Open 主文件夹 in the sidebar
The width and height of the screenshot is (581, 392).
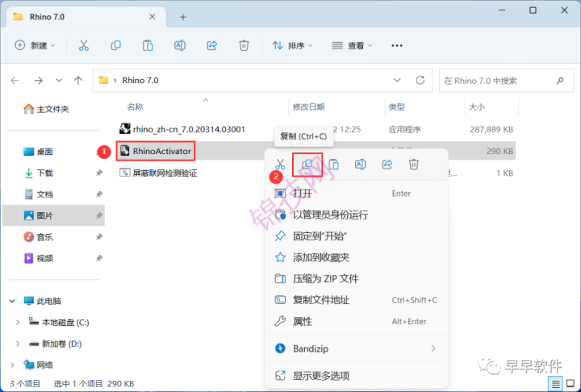(46, 109)
